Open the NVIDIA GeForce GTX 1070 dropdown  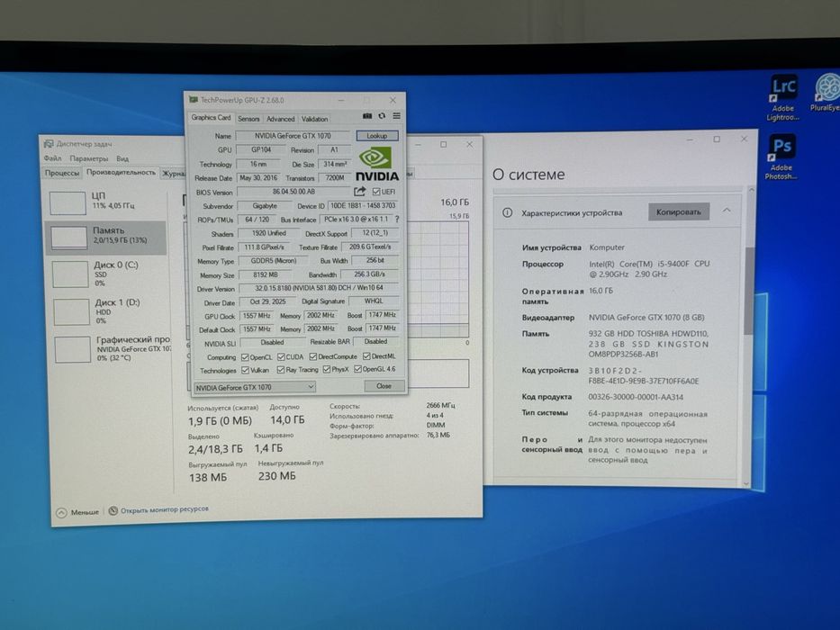tap(255, 387)
